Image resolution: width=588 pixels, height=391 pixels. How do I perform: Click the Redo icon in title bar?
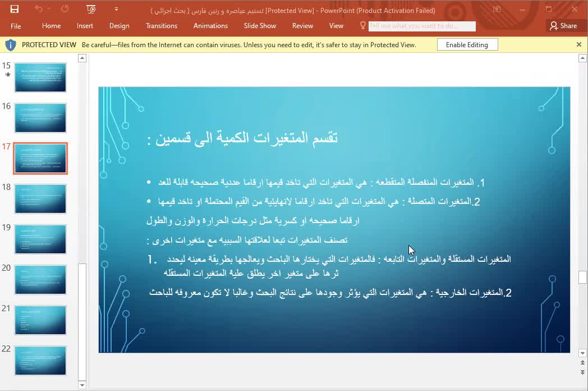click(65, 8)
